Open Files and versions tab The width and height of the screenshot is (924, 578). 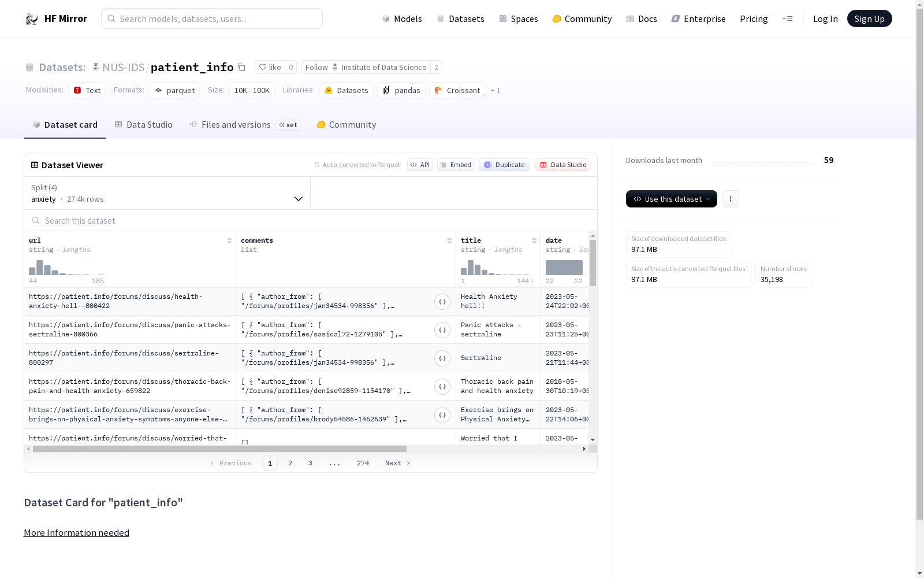[x=244, y=125]
